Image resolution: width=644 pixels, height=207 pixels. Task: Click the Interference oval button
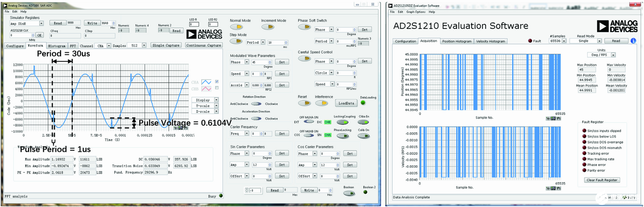[x=322, y=103]
